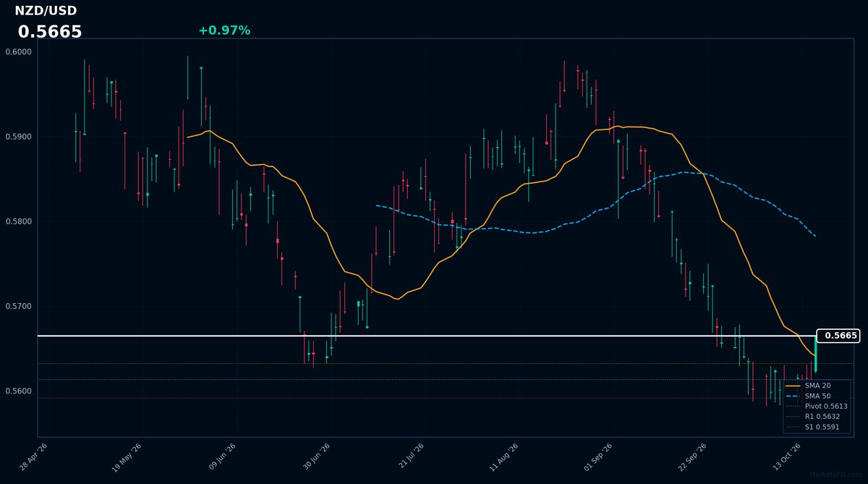
Task: Click the SMA 50 legend entry
Action: coord(817,396)
